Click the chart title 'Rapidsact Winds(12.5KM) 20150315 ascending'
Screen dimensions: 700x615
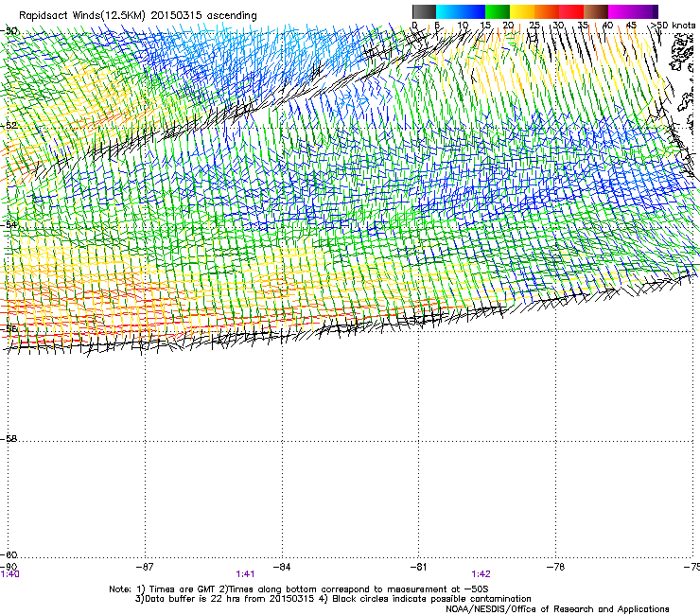138,16
